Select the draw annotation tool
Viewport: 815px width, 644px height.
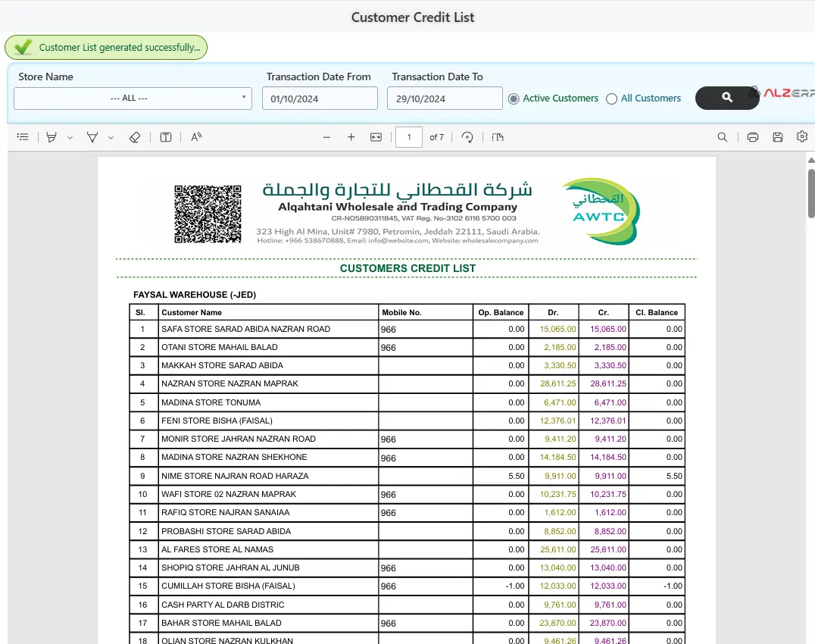click(92, 137)
